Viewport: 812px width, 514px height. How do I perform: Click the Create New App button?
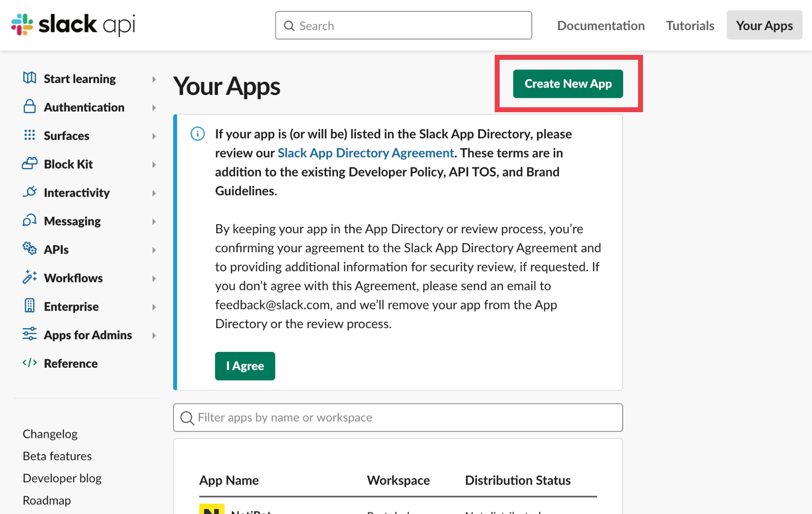point(568,84)
